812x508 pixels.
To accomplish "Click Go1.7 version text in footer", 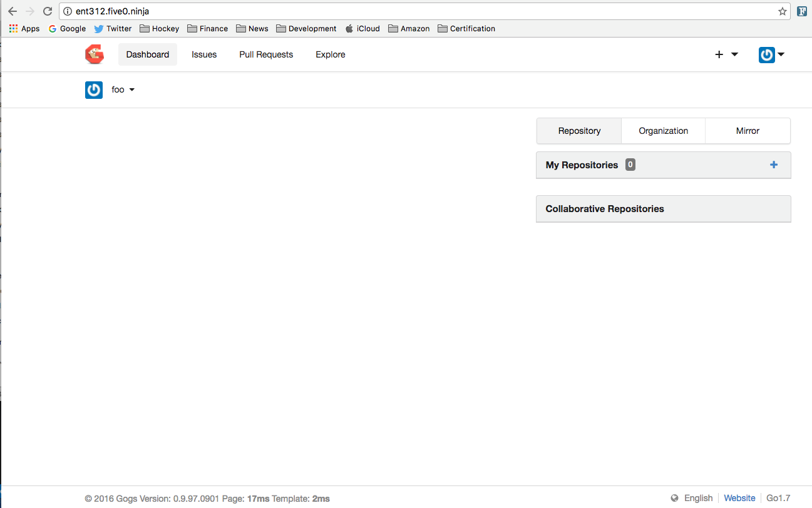I will click(778, 499).
